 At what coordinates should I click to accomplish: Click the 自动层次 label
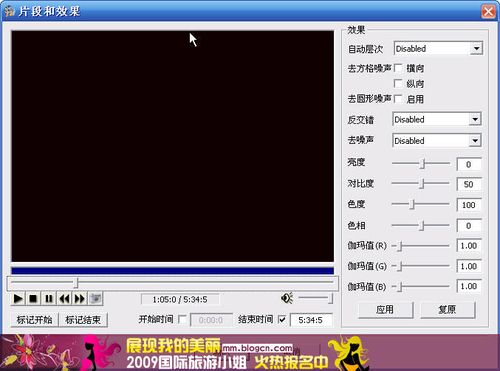pos(365,49)
